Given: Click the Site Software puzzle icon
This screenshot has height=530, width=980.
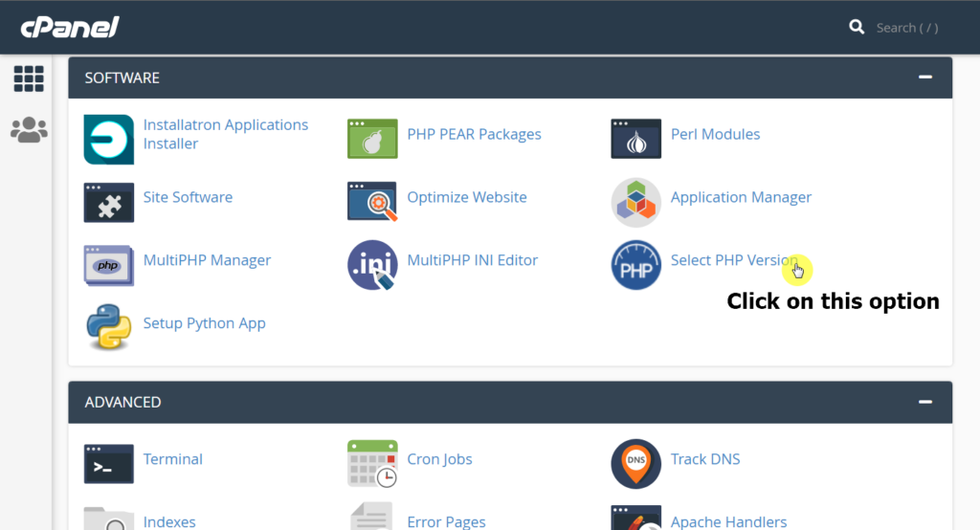Looking at the screenshot, I should tap(109, 203).
